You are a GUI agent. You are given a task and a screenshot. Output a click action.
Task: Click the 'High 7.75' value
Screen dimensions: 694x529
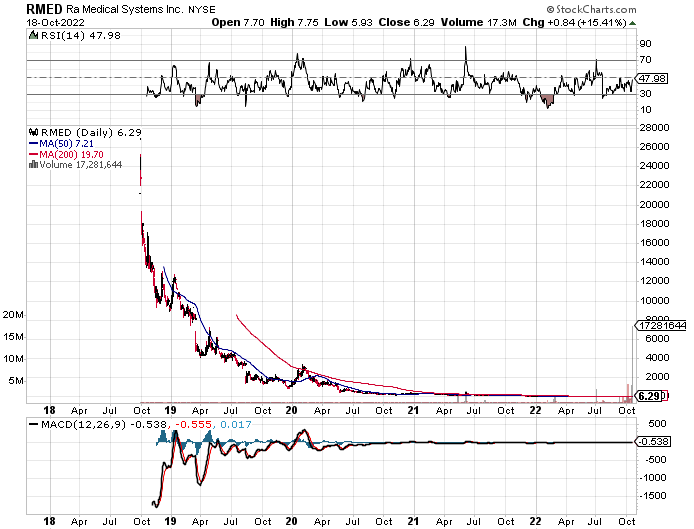pyautogui.click(x=294, y=22)
